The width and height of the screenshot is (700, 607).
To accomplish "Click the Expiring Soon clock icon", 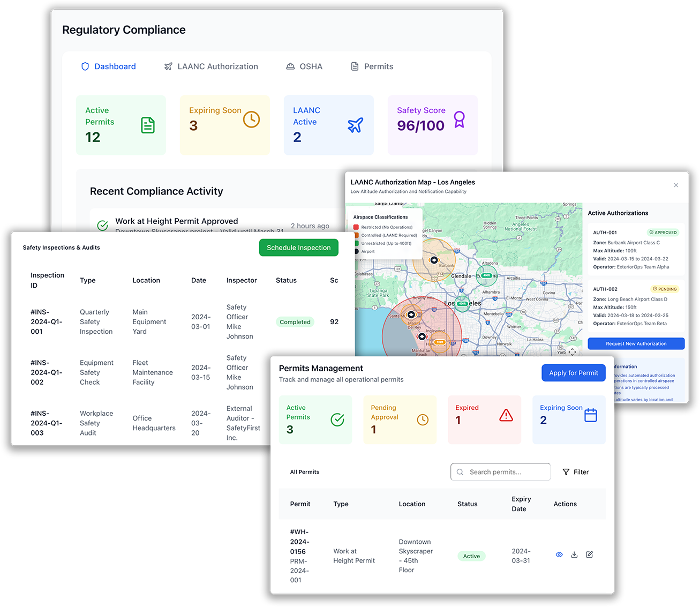I will pyautogui.click(x=251, y=119).
